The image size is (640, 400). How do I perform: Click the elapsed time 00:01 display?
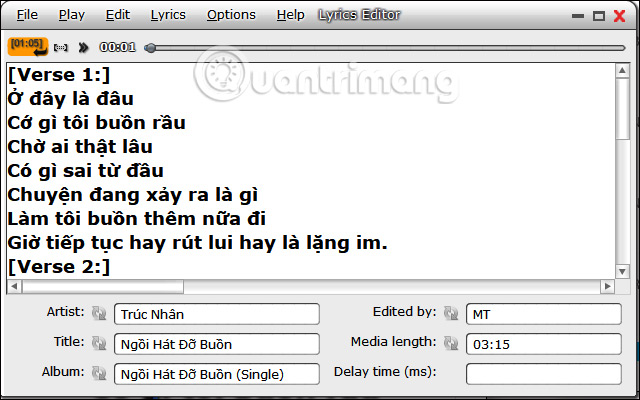tap(118, 47)
